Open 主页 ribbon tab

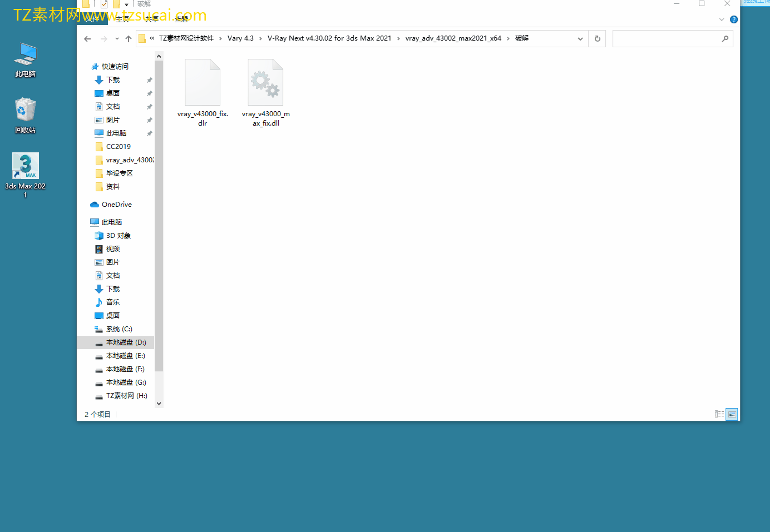pos(122,19)
